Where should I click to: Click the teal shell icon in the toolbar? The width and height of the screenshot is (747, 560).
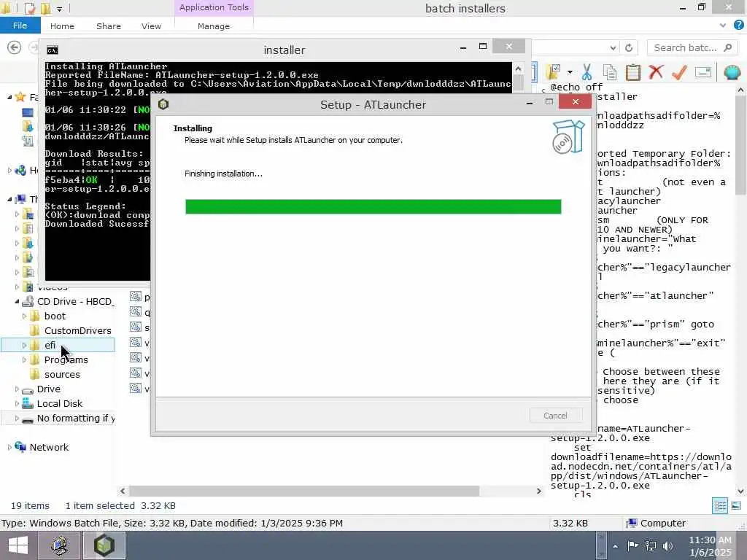[732, 72]
